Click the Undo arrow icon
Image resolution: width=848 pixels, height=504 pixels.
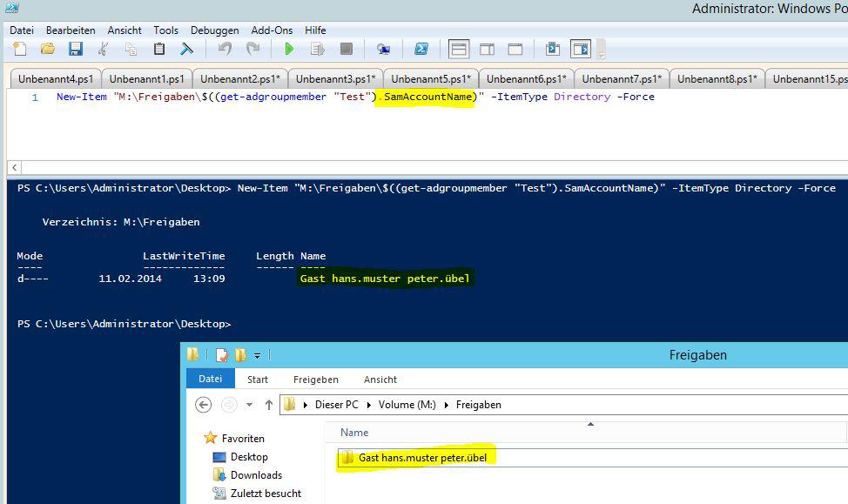[225, 50]
